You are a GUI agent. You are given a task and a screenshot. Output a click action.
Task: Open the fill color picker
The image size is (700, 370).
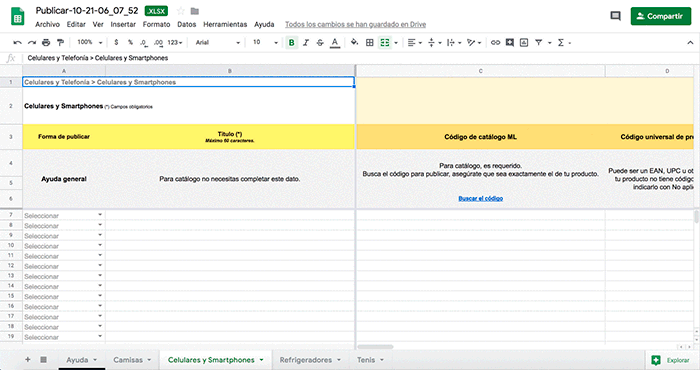pyautogui.click(x=354, y=42)
